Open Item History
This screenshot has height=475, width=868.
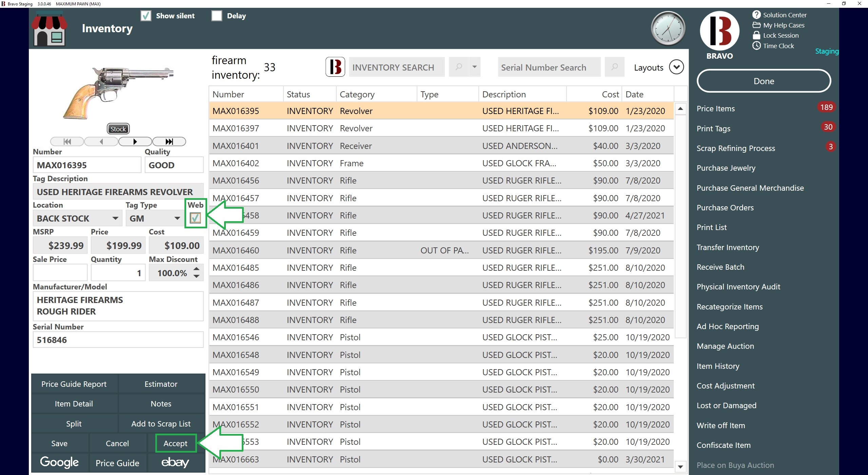pyautogui.click(x=718, y=366)
